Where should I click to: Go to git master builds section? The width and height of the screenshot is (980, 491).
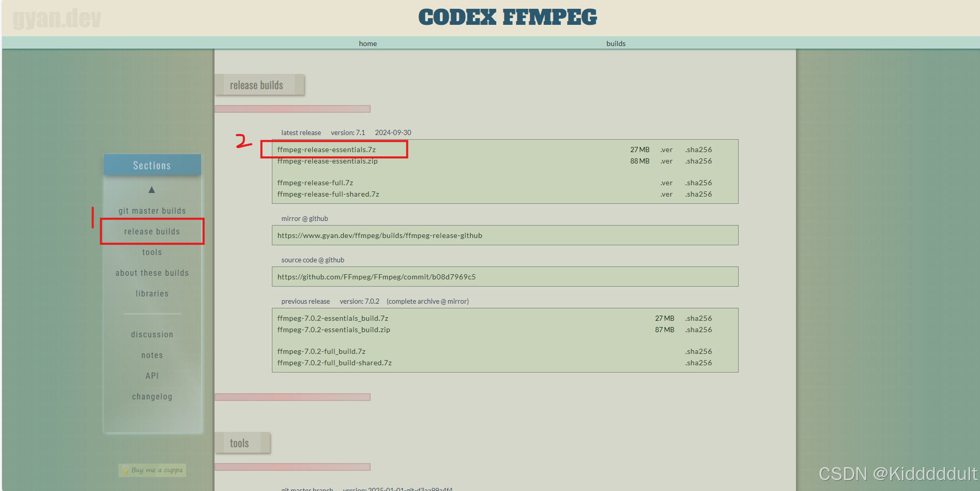click(x=152, y=211)
